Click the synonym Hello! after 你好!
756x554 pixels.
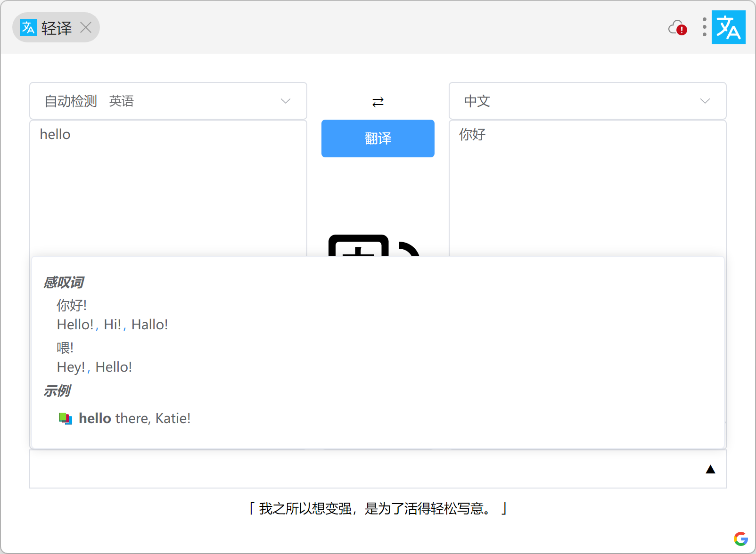75,325
